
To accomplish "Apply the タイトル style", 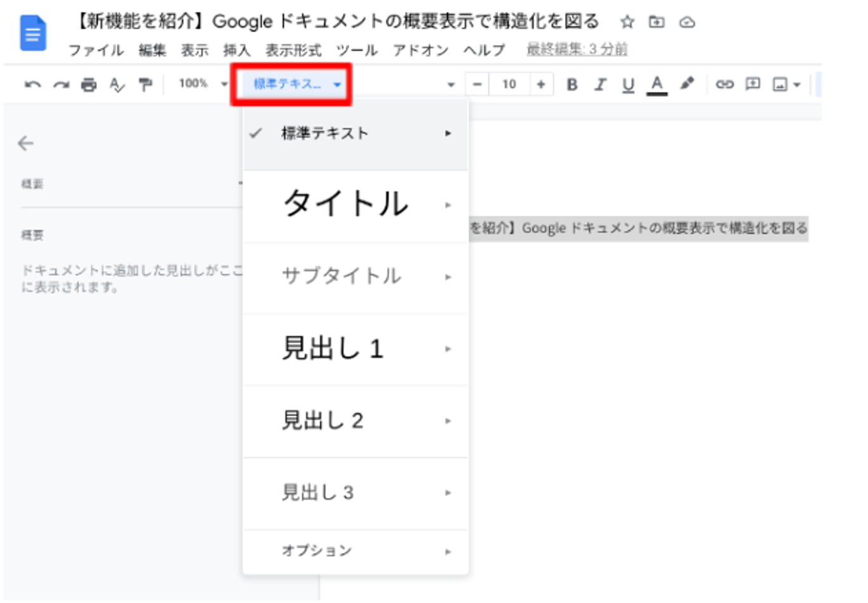I will pyautogui.click(x=355, y=205).
